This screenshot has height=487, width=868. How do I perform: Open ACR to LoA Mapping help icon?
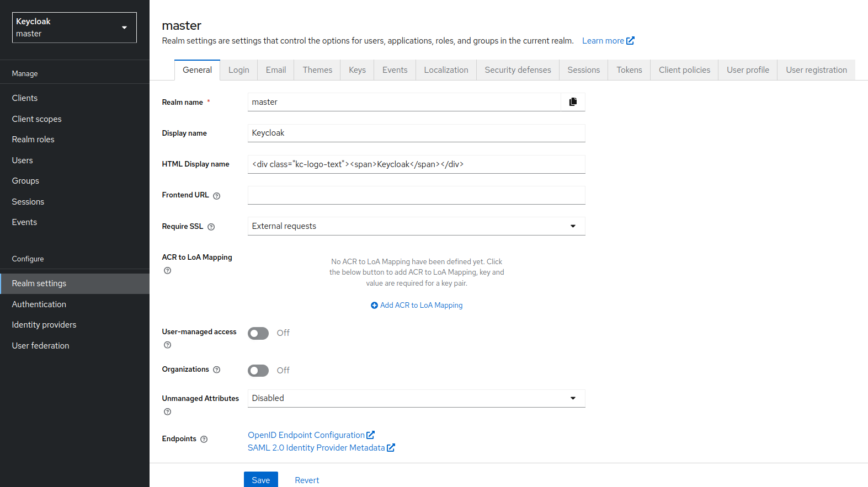(x=168, y=270)
